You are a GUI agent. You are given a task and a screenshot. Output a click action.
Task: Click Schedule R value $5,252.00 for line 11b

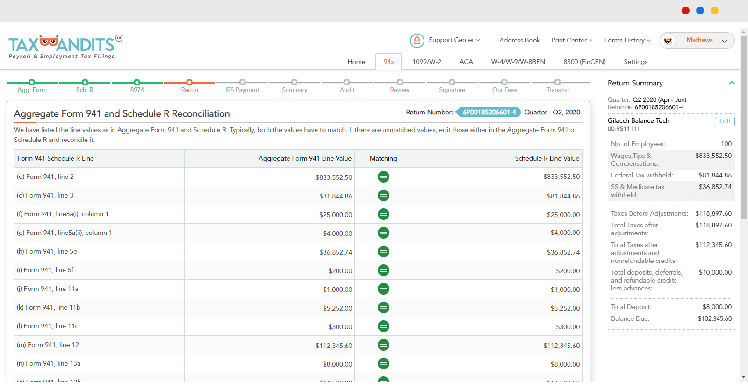(565, 308)
